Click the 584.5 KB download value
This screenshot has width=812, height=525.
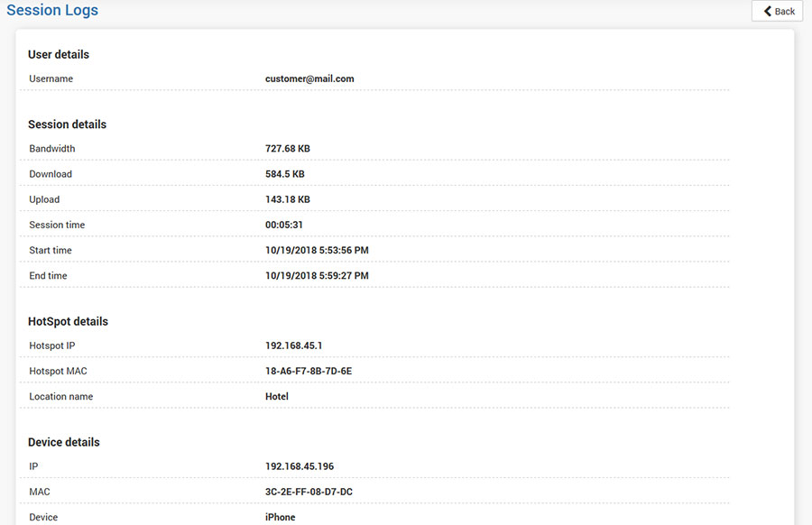coord(285,174)
